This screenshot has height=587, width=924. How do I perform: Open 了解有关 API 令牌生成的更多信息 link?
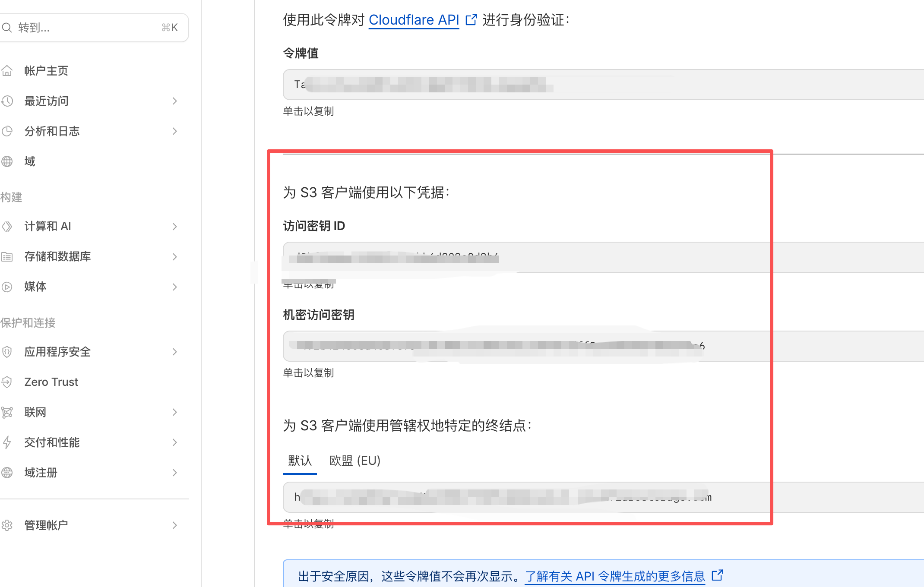614,576
